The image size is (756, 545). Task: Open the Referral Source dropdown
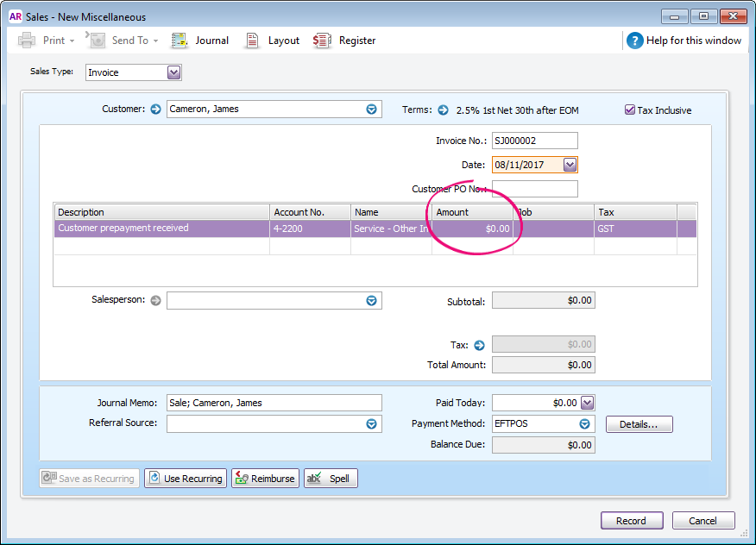(x=371, y=423)
